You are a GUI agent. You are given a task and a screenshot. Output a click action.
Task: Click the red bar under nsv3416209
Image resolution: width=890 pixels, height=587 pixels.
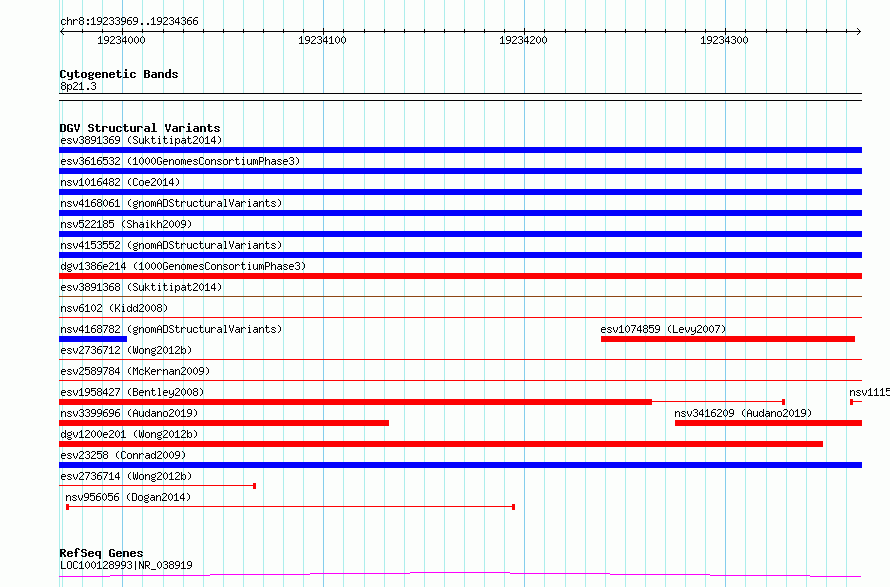coord(769,423)
